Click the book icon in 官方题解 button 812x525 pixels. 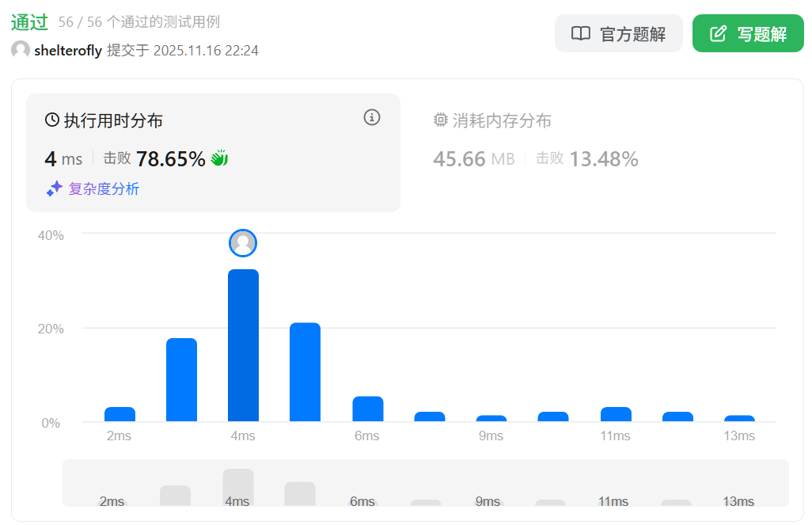pos(581,34)
